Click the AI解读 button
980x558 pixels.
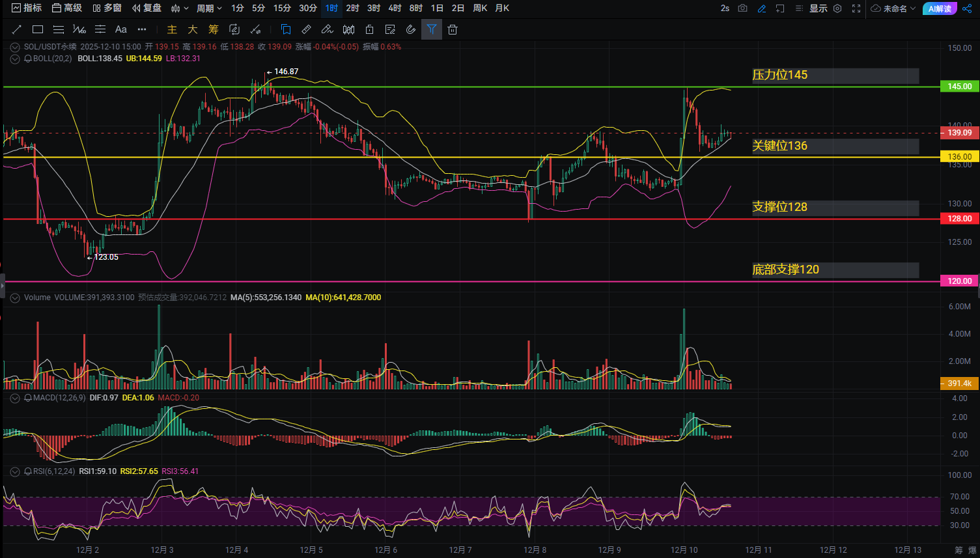940,8
